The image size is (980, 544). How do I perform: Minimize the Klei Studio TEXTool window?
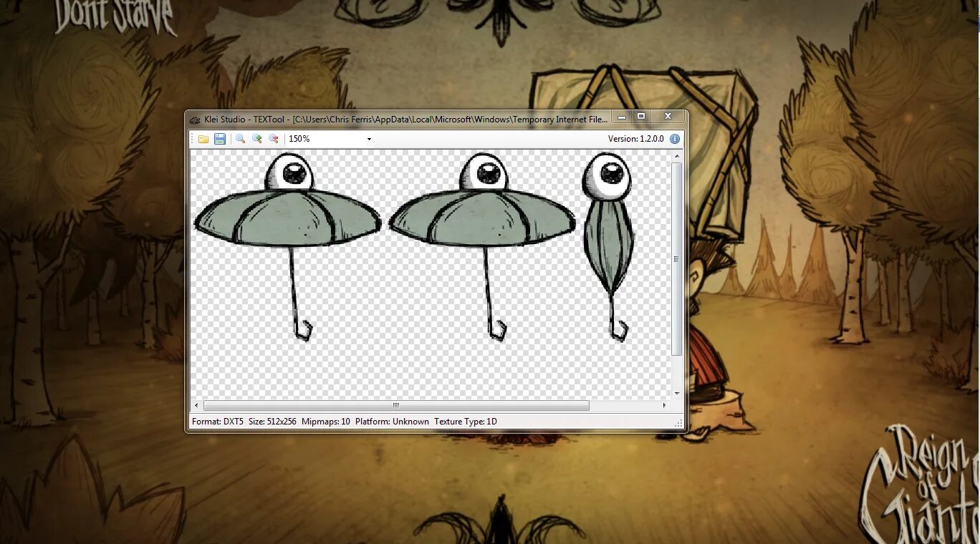621,117
